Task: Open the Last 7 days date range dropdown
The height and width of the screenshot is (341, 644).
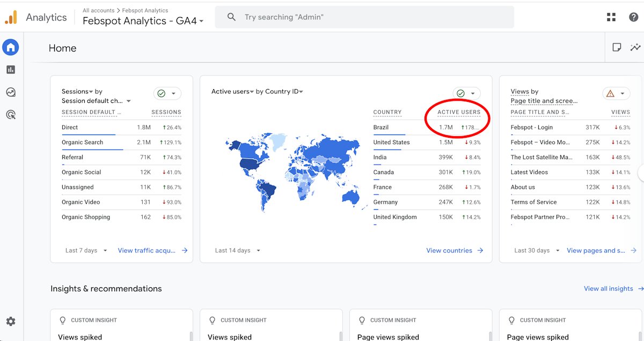Action: (85, 250)
